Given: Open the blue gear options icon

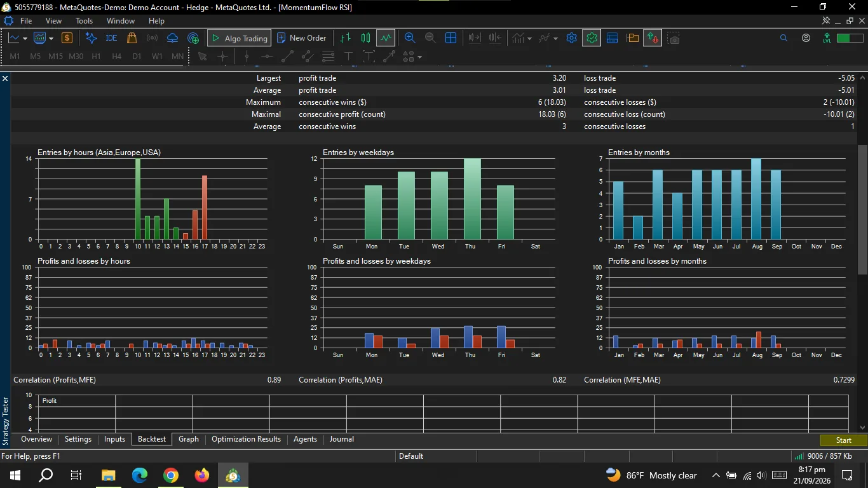Looking at the screenshot, I should point(571,38).
